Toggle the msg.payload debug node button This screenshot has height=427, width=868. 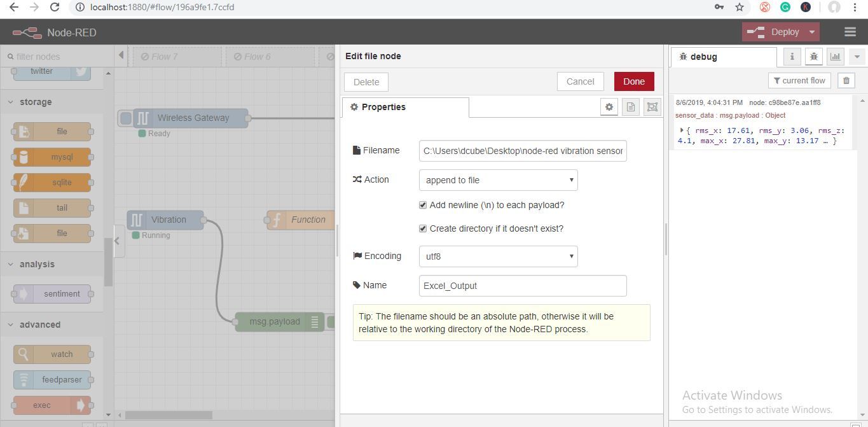coord(331,322)
